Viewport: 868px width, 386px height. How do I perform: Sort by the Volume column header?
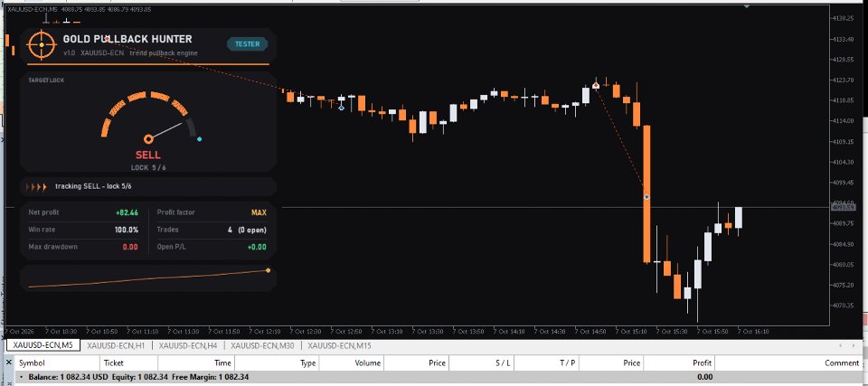click(352, 362)
